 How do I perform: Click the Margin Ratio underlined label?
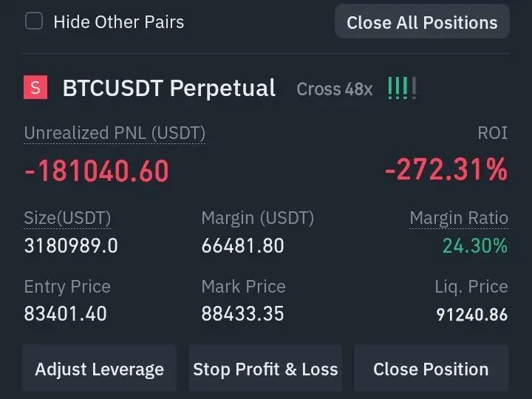[459, 218]
